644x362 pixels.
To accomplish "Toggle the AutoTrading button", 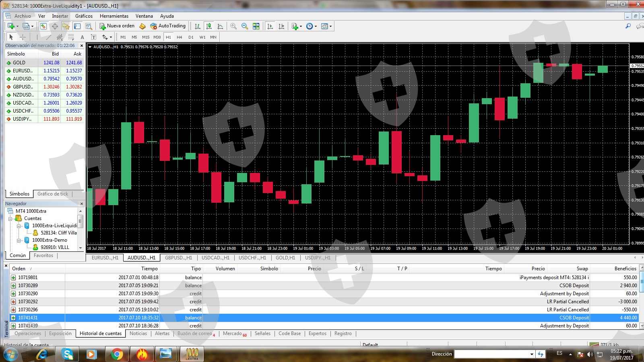I will tap(168, 26).
